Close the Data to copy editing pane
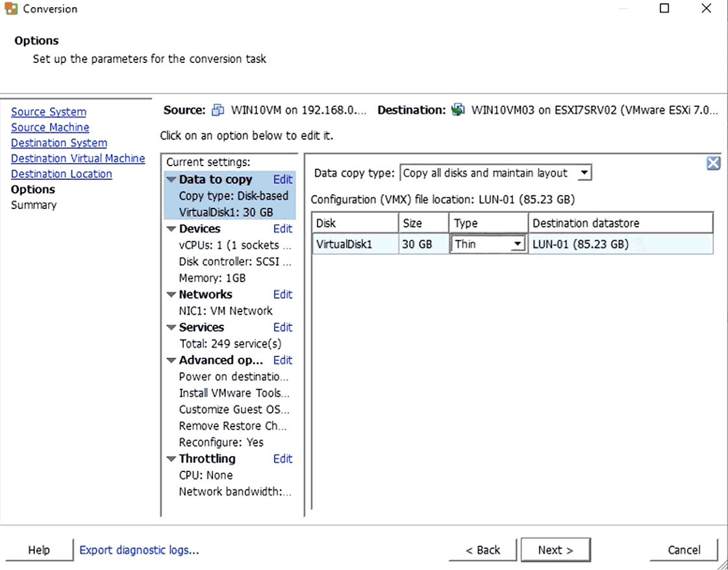Viewport: 728px width, 570px height. [x=713, y=164]
